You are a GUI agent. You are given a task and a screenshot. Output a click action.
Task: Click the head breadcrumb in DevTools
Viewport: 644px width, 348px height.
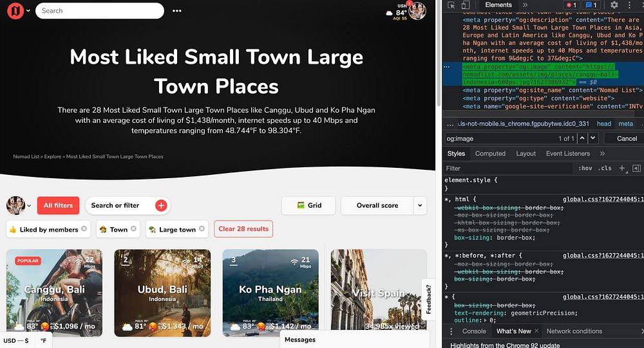coord(604,124)
